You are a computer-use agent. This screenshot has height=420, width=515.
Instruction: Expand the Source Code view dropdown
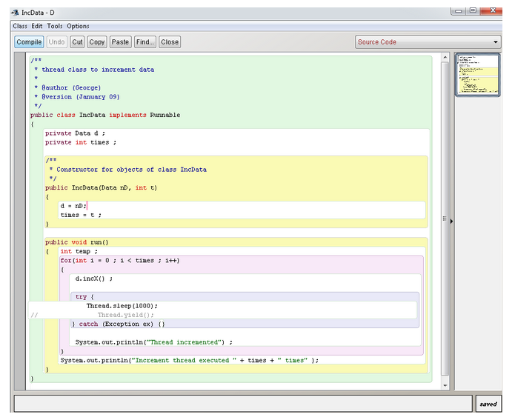[428, 42]
